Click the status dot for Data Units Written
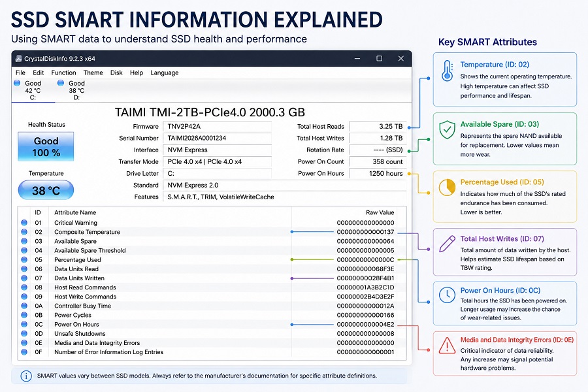This screenshot has height=392, width=588. (x=24, y=278)
